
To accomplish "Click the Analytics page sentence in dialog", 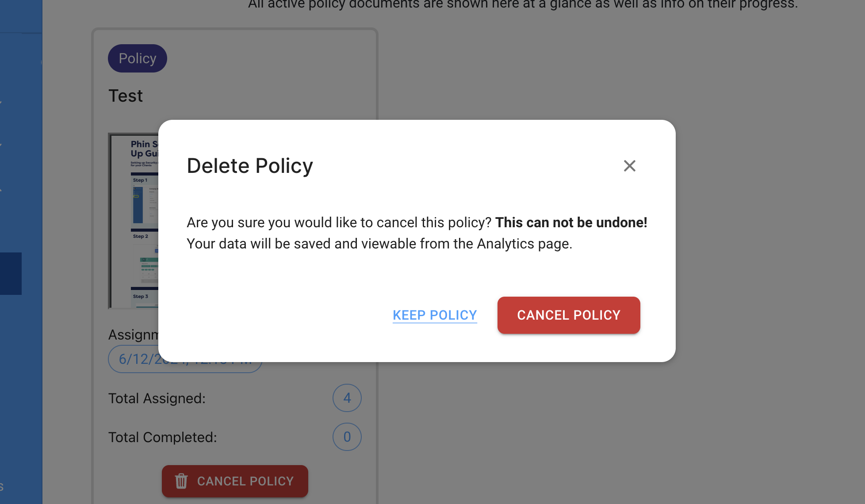I will coord(379,244).
